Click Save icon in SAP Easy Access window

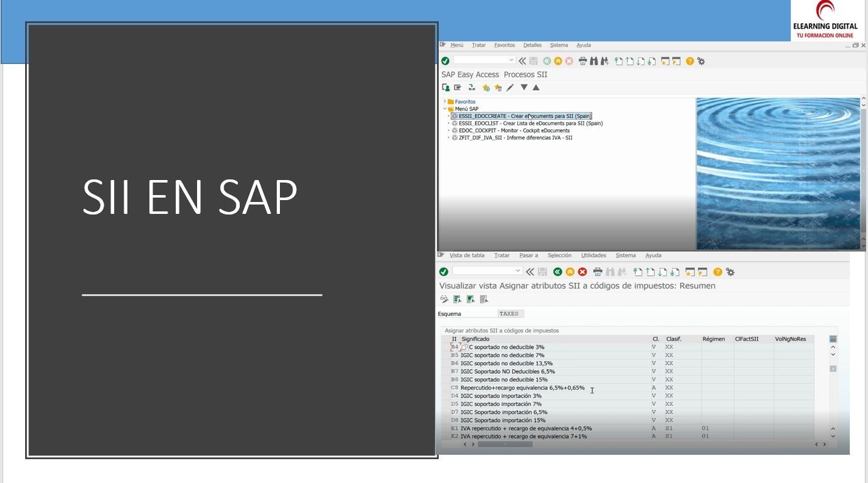(x=533, y=61)
